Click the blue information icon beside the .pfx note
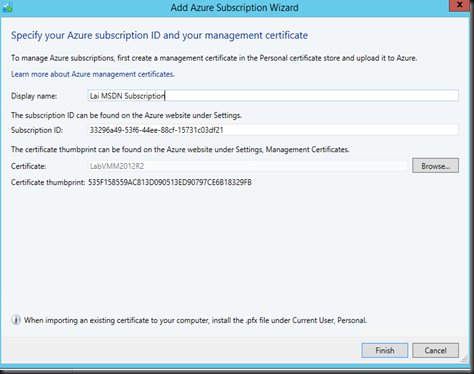Viewport: 474px width, 374px height. (x=16, y=320)
